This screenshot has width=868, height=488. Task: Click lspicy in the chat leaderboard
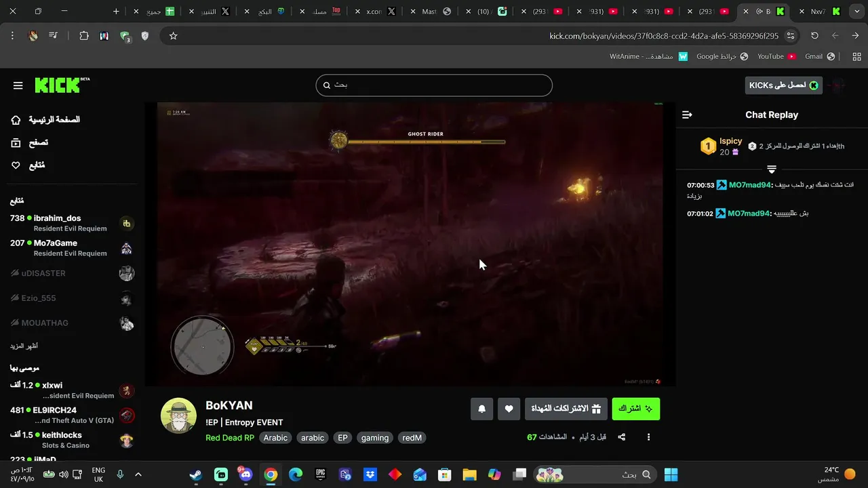click(x=731, y=141)
